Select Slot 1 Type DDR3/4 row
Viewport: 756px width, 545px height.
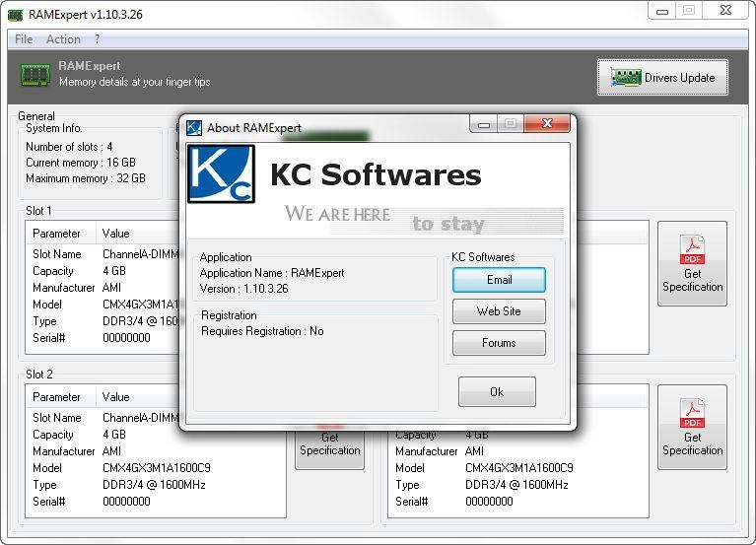103,321
